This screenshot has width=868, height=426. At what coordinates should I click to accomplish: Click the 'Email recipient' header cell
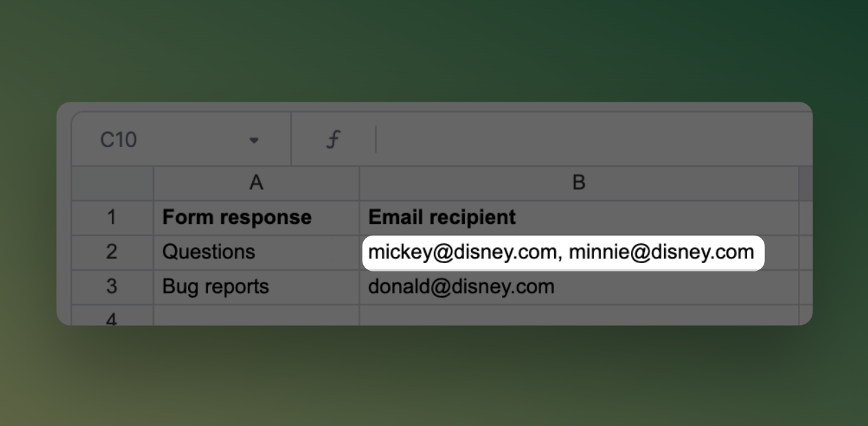[579, 218]
